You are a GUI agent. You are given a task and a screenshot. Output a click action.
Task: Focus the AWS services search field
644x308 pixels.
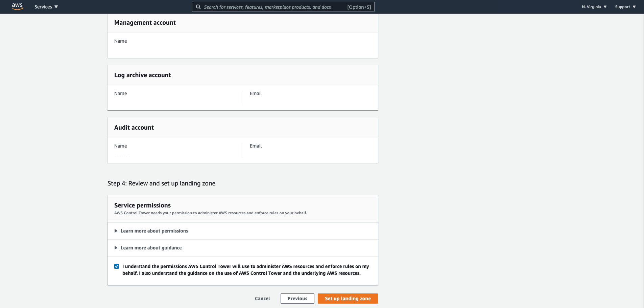click(283, 7)
